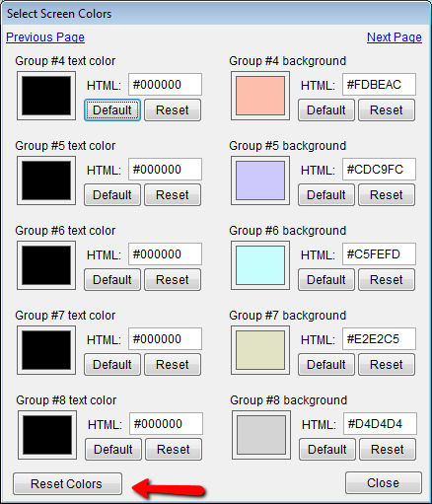Edit Group #7 text color HTML field
Viewport: 432px width, 504px height.
point(165,339)
